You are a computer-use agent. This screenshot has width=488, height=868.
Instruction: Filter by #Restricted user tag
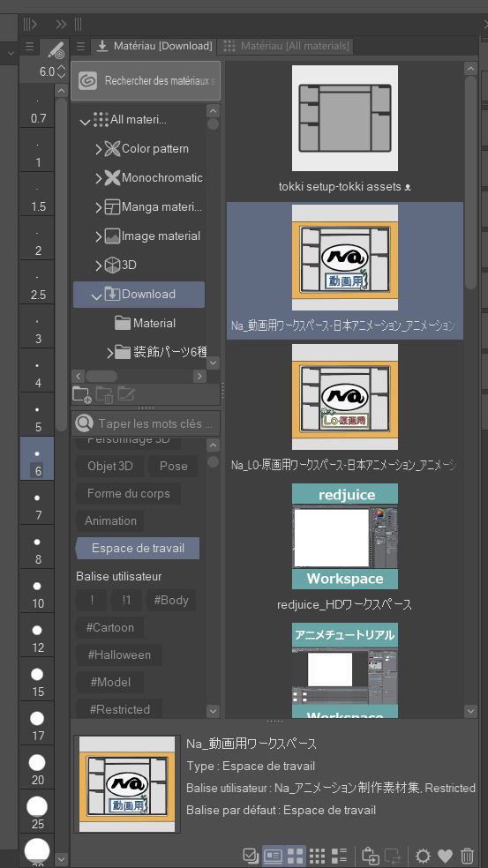(x=120, y=709)
